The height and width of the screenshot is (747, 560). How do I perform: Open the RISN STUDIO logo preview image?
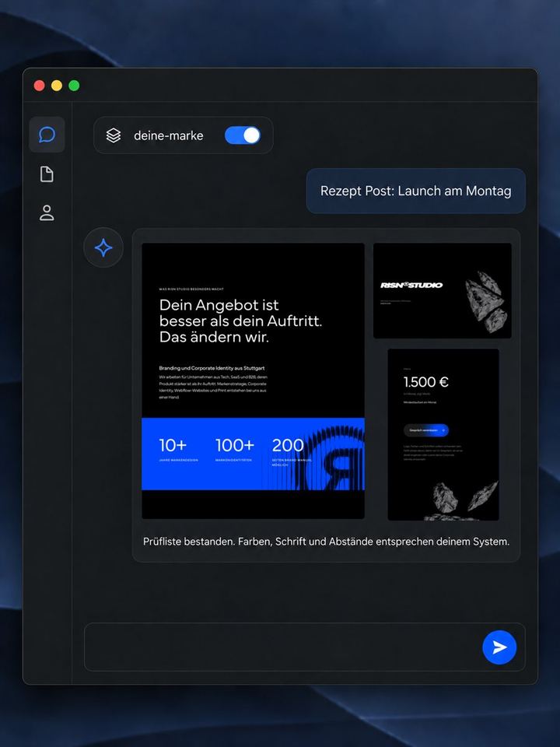coord(443,290)
